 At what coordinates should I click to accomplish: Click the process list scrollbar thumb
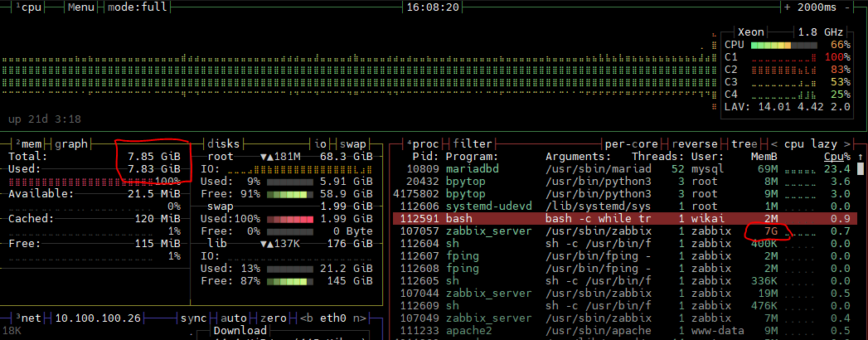pyautogui.click(x=861, y=169)
